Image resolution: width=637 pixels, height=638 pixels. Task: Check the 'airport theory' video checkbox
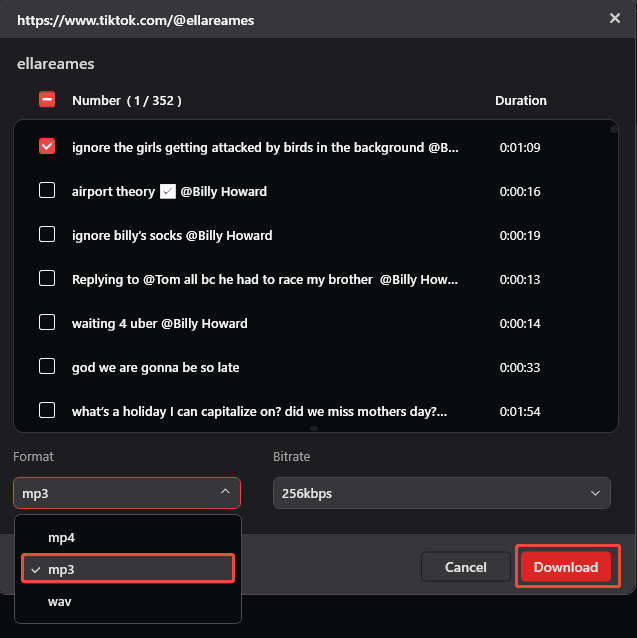[47, 190]
